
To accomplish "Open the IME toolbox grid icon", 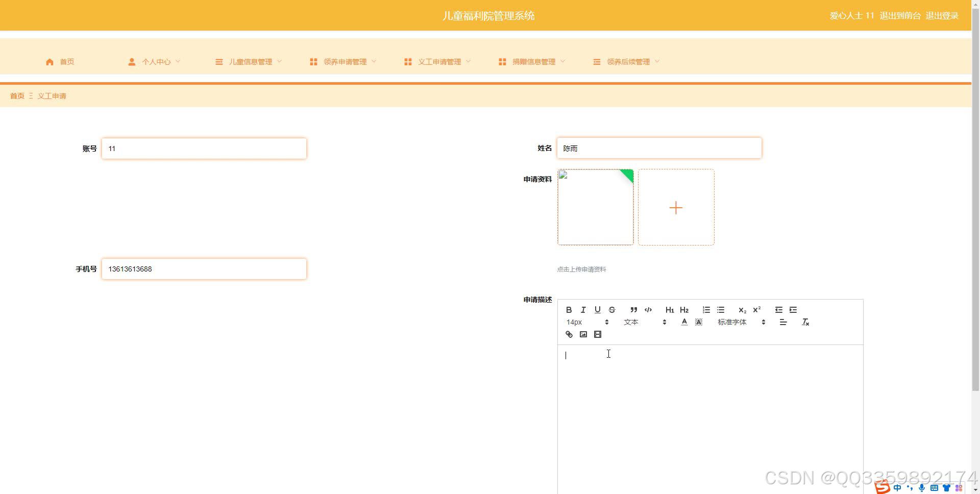I will click(x=959, y=488).
